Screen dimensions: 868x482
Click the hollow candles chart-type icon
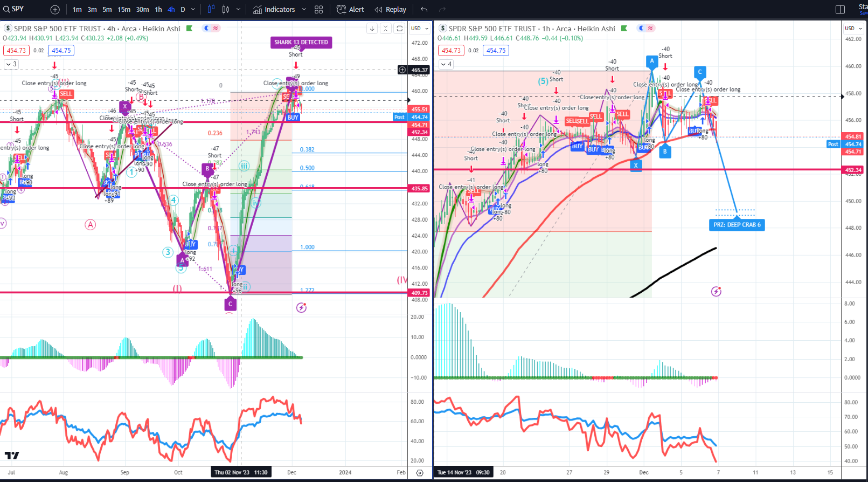click(226, 9)
